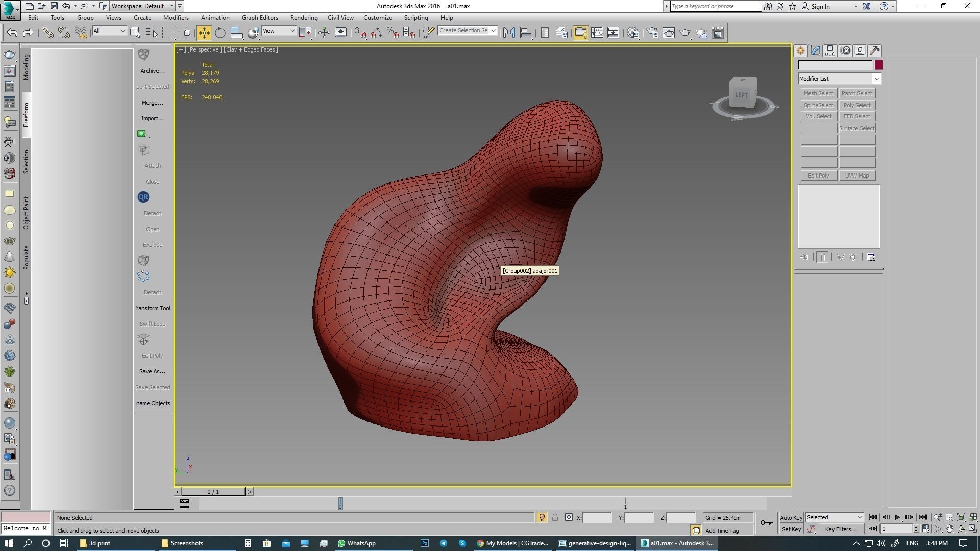The width and height of the screenshot is (980, 551).
Task: Click the Mirror tool icon
Action: point(509,33)
